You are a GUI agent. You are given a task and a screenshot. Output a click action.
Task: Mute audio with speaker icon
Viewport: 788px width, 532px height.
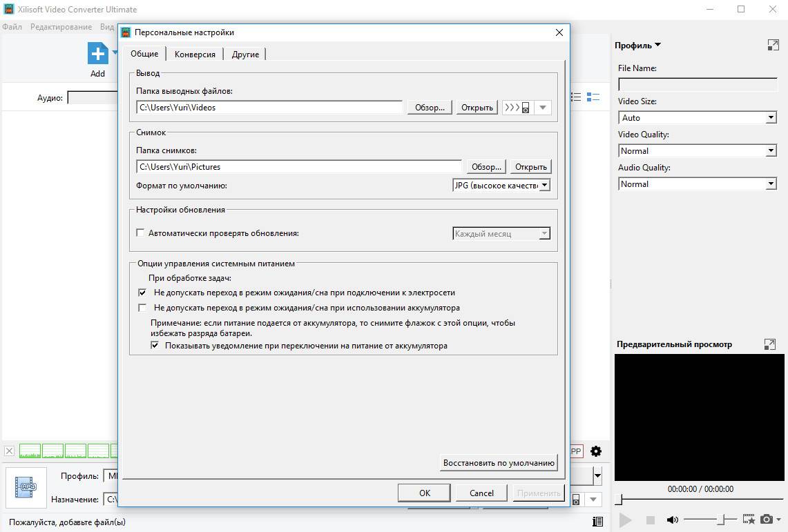(672, 520)
